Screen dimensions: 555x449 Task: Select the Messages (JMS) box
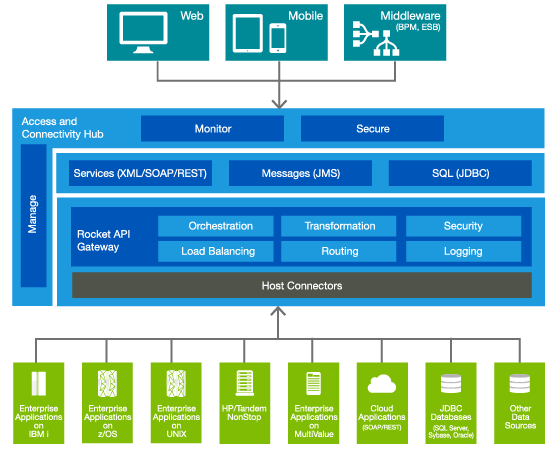tap(300, 173)
